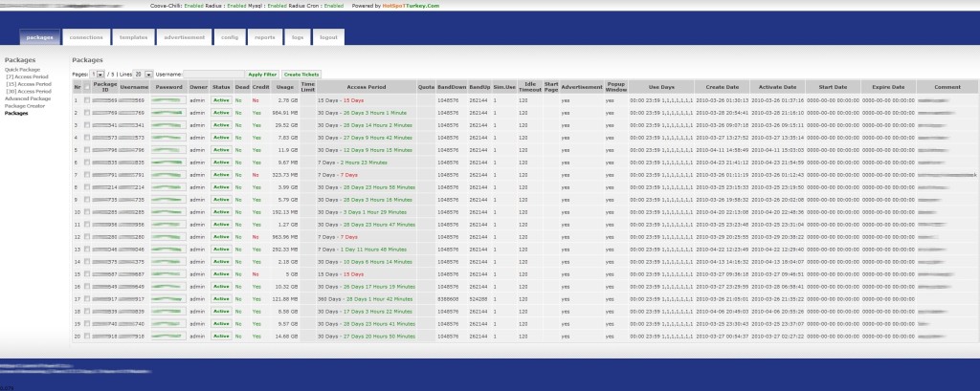Check the checkbox for row 2

tap(87, 113)
